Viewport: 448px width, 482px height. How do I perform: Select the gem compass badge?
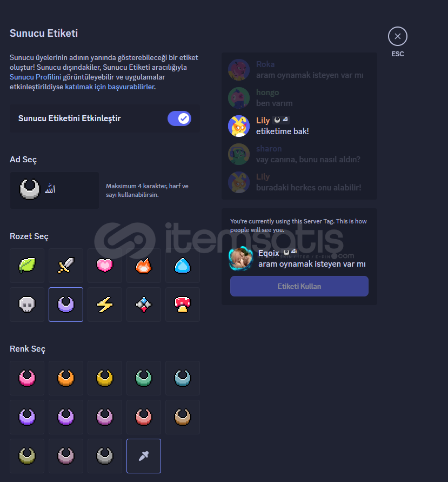tap(144, 305)
